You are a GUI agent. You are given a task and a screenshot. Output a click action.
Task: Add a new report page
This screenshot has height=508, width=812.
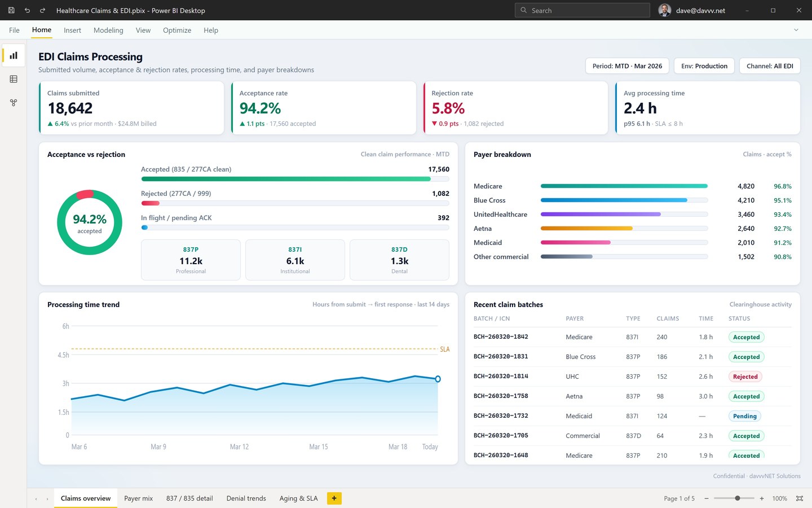click(334, 498)
